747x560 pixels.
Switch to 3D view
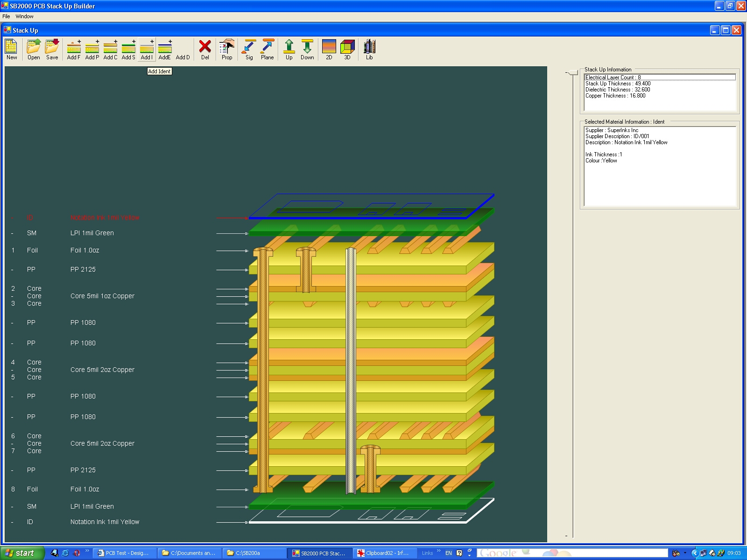347,49
